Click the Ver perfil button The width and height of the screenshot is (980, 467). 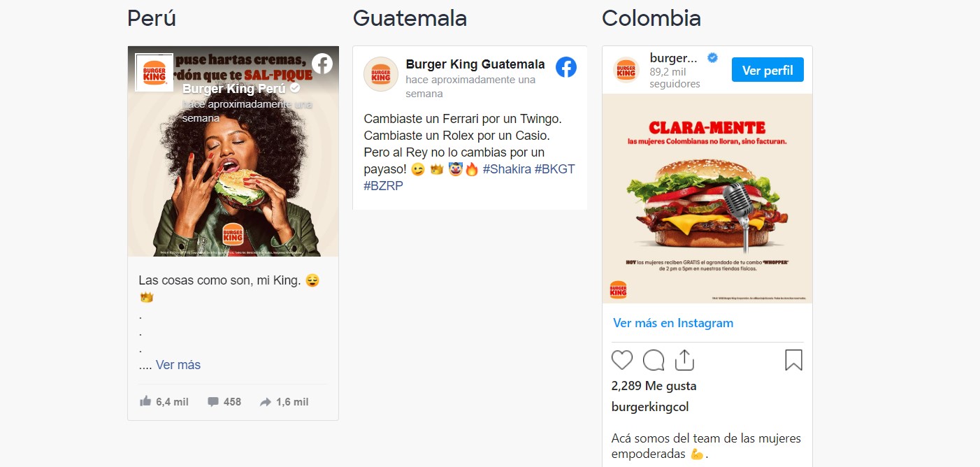(x=768, y=70)
